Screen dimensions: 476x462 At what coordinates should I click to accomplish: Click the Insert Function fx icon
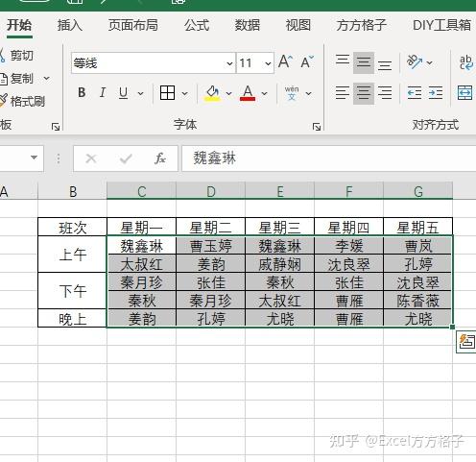[160, 158]
